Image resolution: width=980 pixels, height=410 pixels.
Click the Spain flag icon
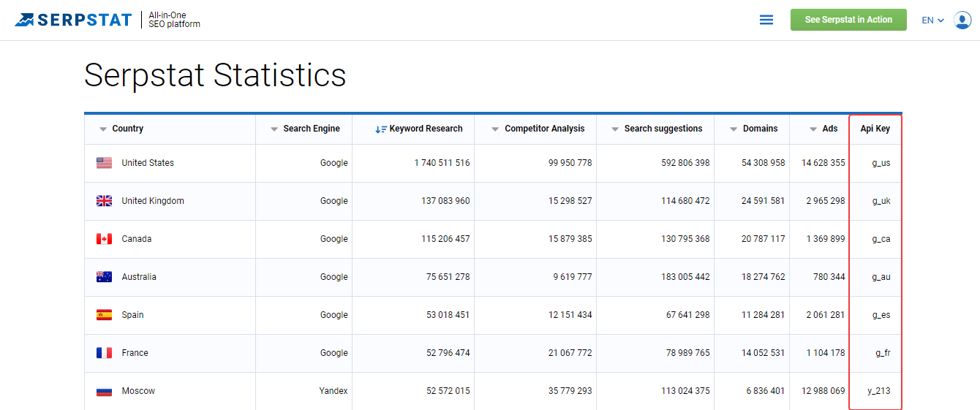104,315
